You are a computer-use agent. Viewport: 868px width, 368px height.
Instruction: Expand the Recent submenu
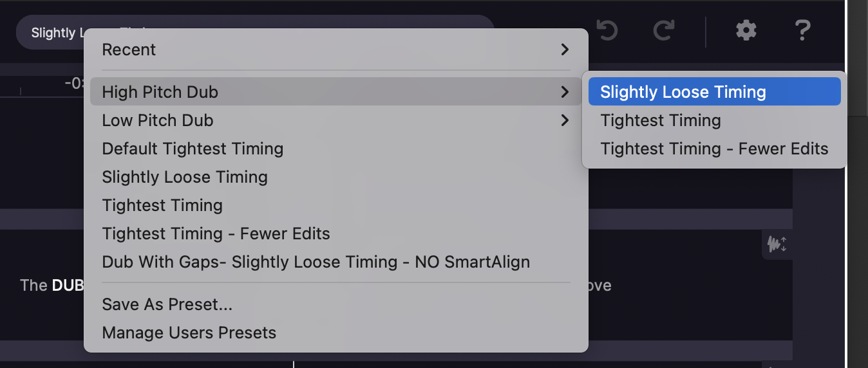point(564,50)
